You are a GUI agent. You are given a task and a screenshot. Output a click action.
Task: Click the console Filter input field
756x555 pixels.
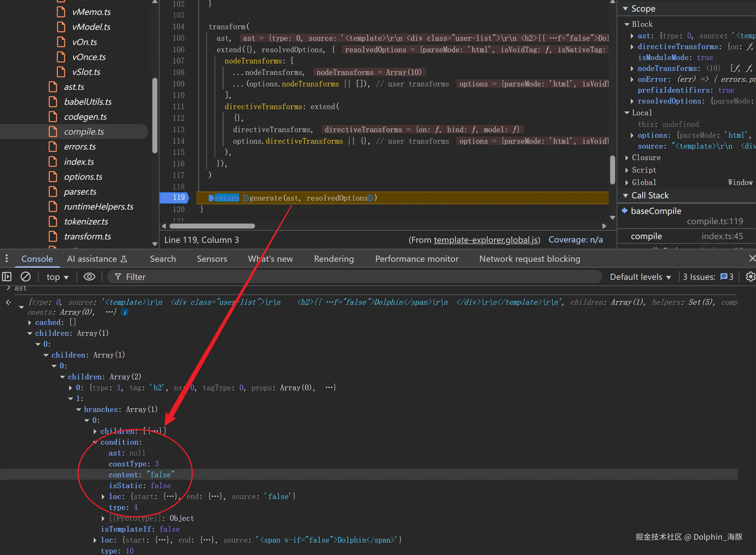(354, 277)
